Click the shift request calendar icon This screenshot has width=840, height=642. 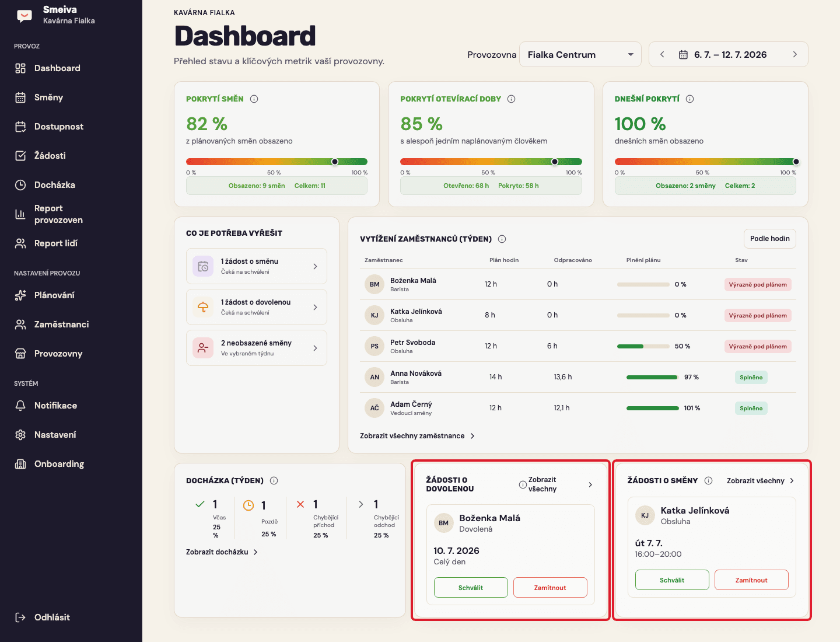[x=203, y=266]
